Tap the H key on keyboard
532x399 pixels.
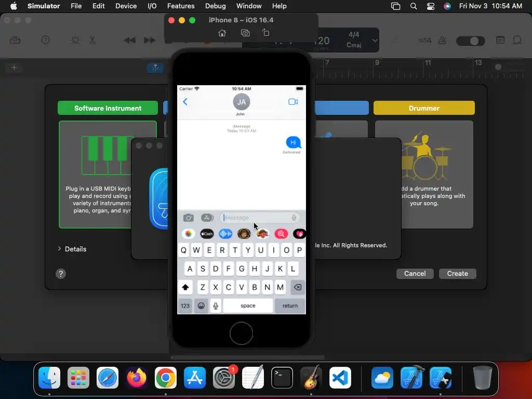pyautogui.click(x=255, y=269)
